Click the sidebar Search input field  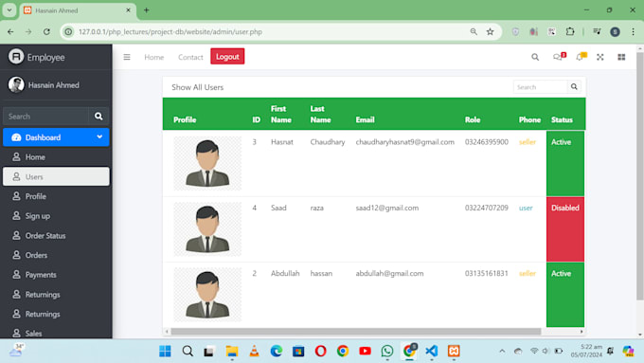[x=46, y=117]
